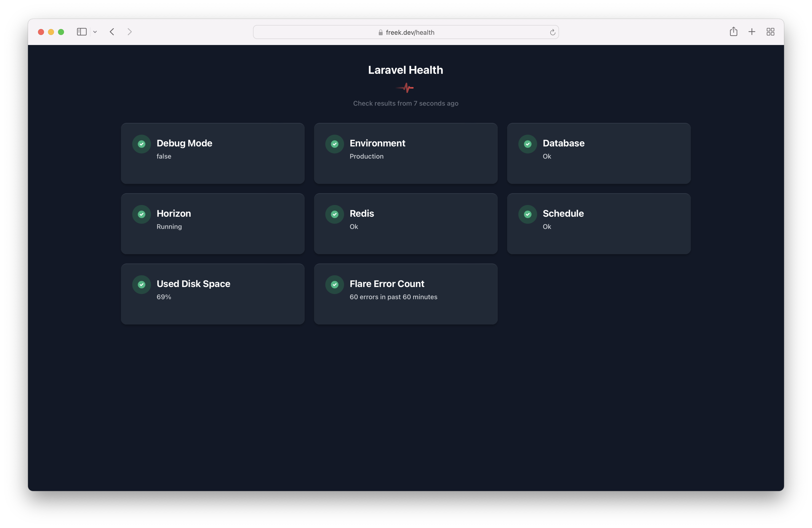
Task: Open a new tab with plus icon
Action: point(751,32)
